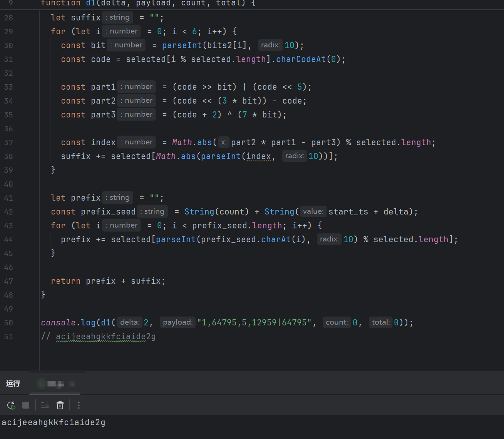Click radix hint on line 38
Viewport: 504px width, 439px height.
(295, 156)
